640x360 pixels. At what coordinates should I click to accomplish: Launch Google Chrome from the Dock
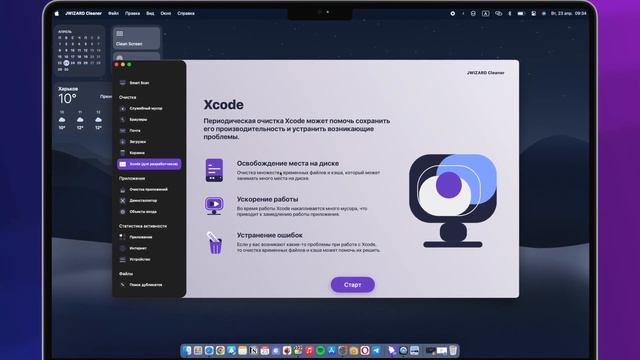tap(220, 350)
